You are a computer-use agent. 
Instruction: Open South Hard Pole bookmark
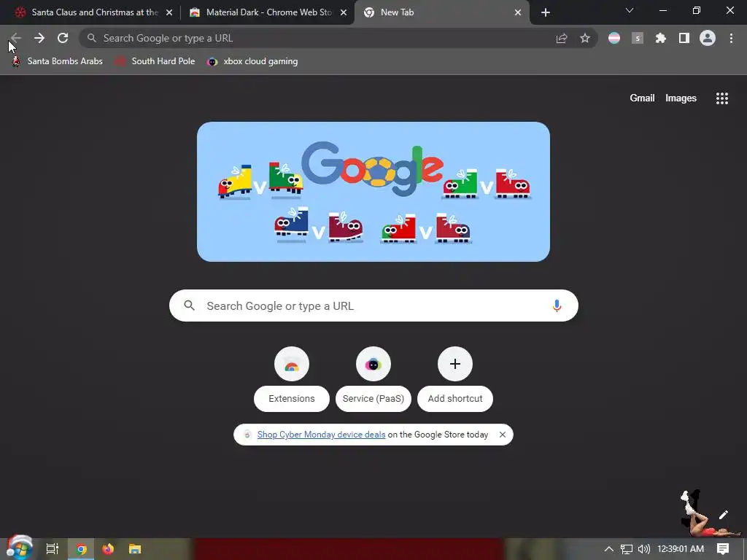pyautogui.click(x=155, y=61)
